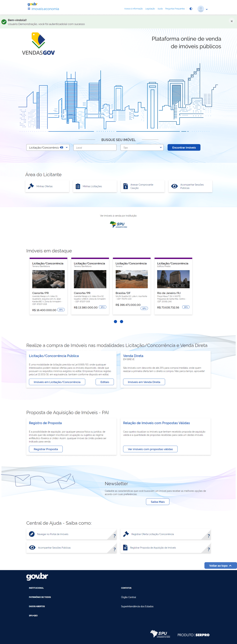Screen dimensions: 237x644
Task: Click gavel icon for Registrar Oferta Licitação/Concorrência
Action: click(x=126, y=534)
